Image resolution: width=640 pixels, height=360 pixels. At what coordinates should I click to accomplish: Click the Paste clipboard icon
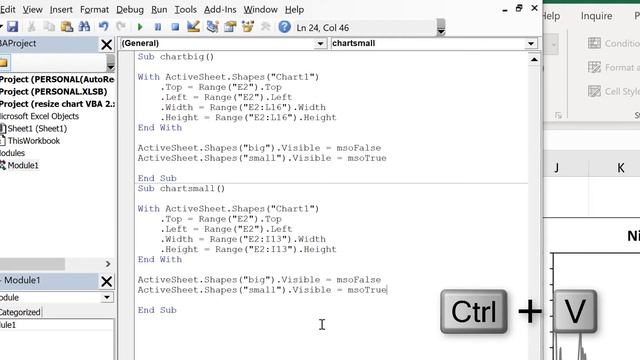tap(67, 27)
